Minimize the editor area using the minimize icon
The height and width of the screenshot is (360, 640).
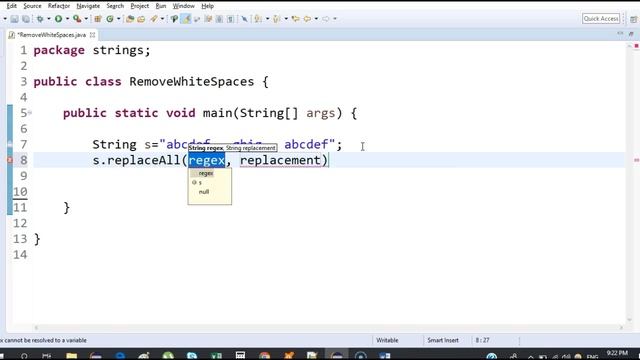click(x=620, y=33)
